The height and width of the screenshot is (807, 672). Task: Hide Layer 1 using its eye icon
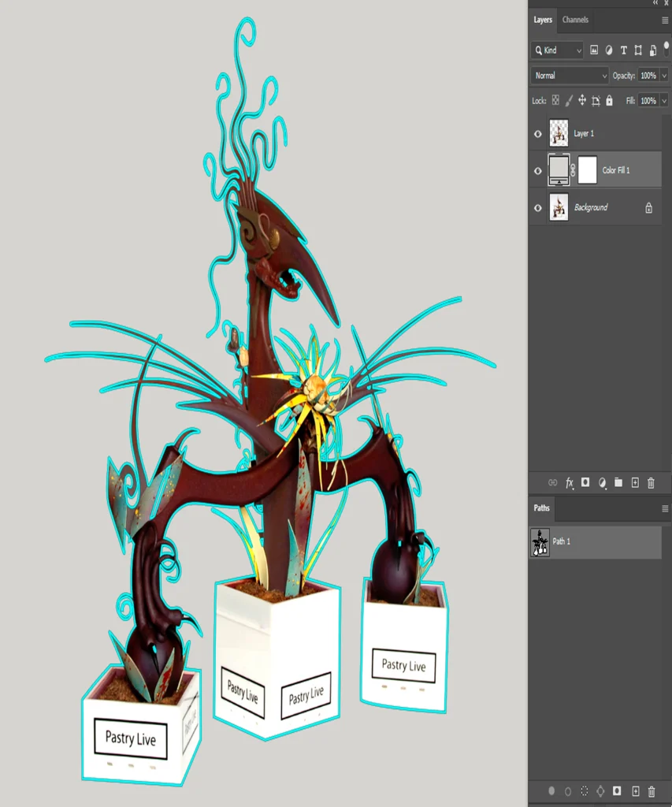tap(538, 134)
